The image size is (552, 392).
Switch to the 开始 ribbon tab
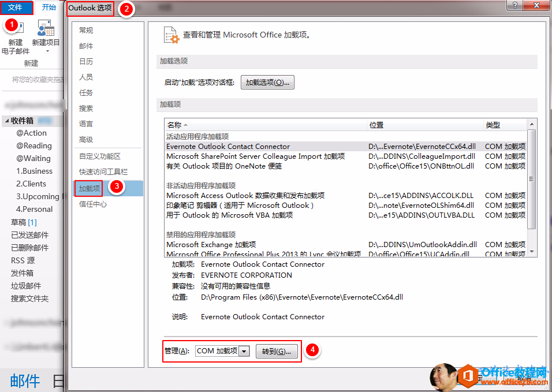tap(49, 8)
